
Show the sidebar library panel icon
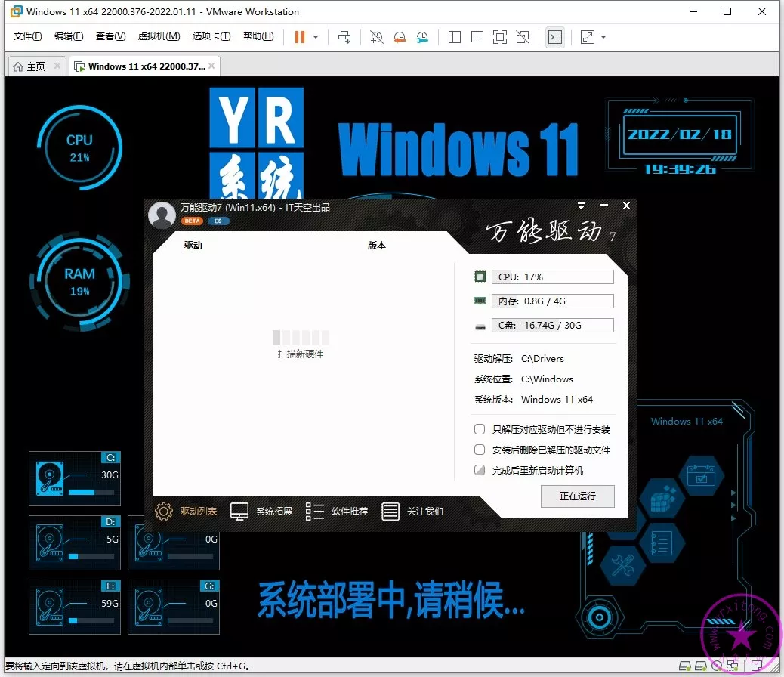click(x=455, y=37)
